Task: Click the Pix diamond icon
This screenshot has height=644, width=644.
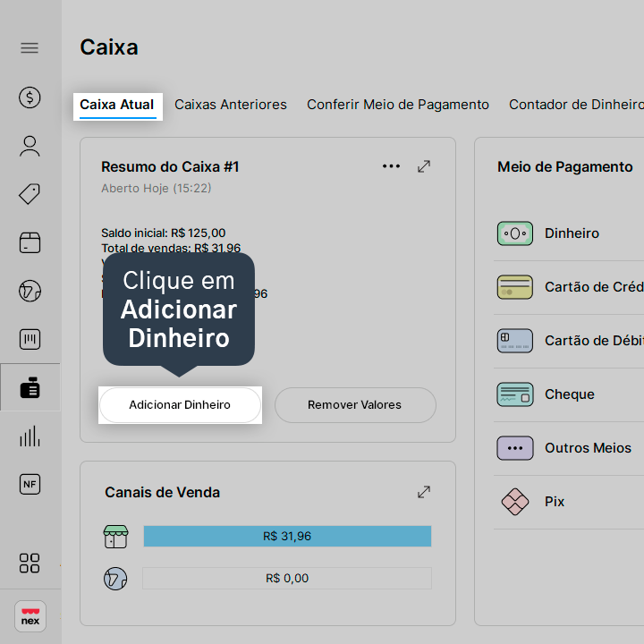Action: [515, 502]
